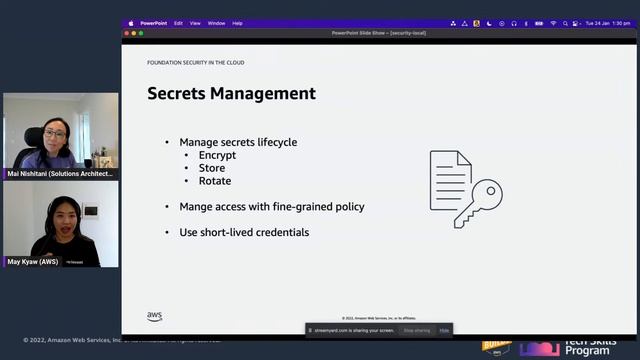Click Hide in the screen sharing bar
The image size is (640, 360).
point(444,330)
